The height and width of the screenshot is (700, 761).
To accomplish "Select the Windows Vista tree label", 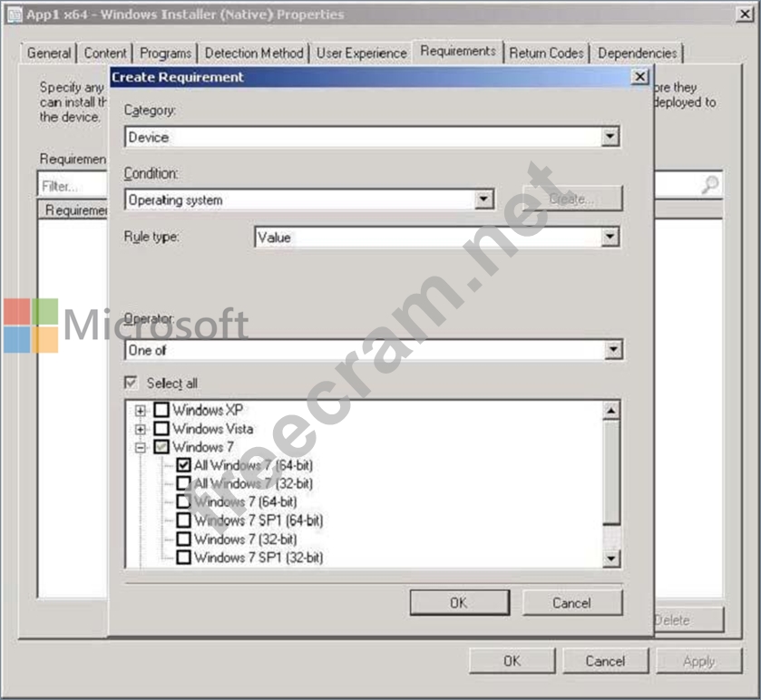I will (212, 429).
